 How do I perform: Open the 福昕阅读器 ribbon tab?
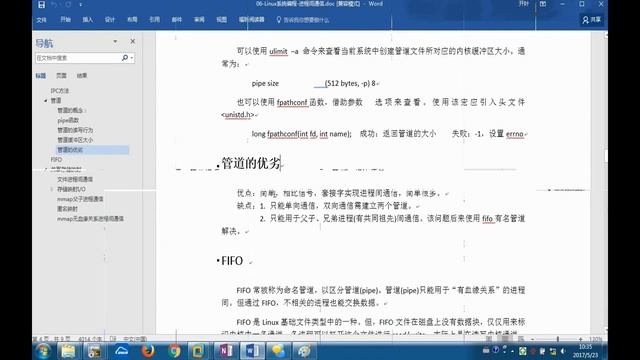[251, 20]
